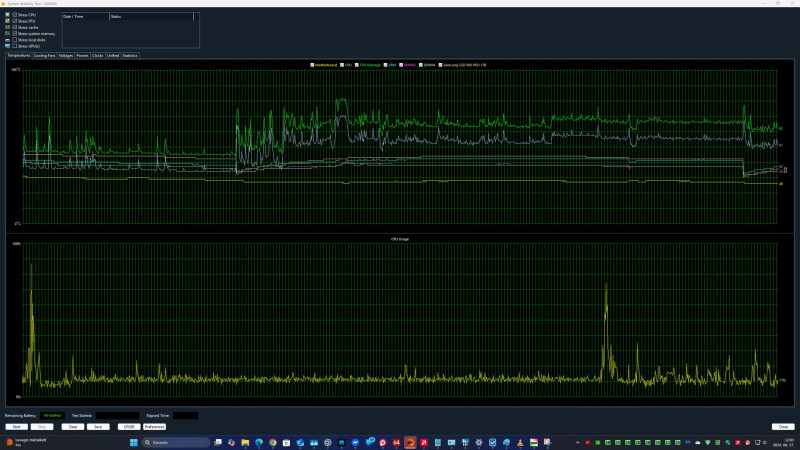Launch Microsoft Edge from taskbar
Viewport: 800px width, 450px height.
point(259,442)
